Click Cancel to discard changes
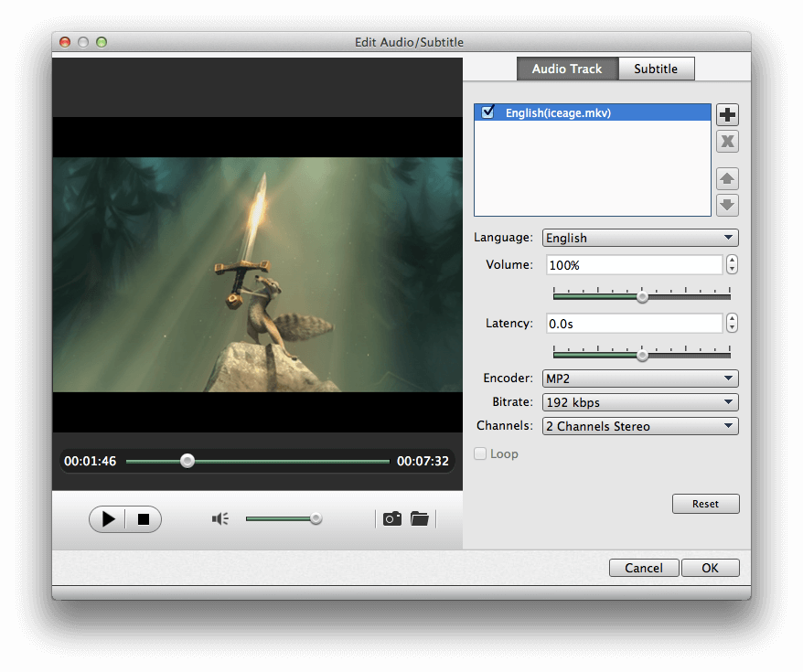The width and height of the screenshot is (803, 672). click(644, 568)
